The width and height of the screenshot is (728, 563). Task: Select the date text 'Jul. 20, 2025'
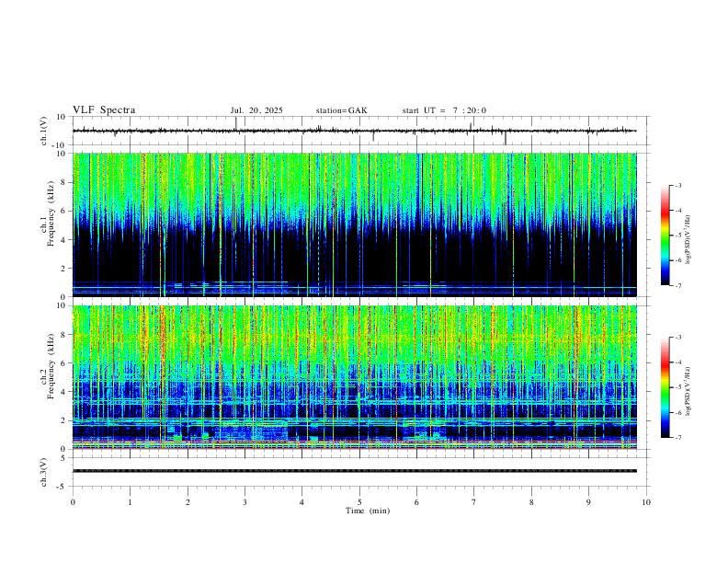click(256, 110)
